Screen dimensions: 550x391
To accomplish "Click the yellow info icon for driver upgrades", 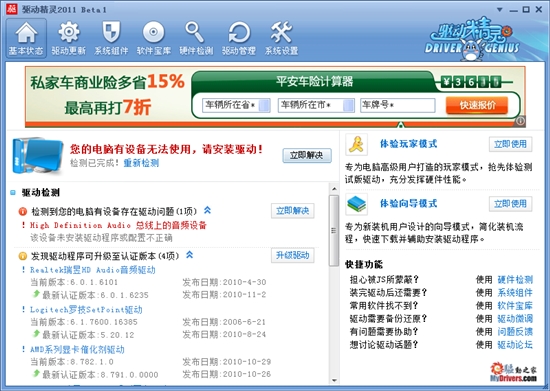I will pos(22,256).
